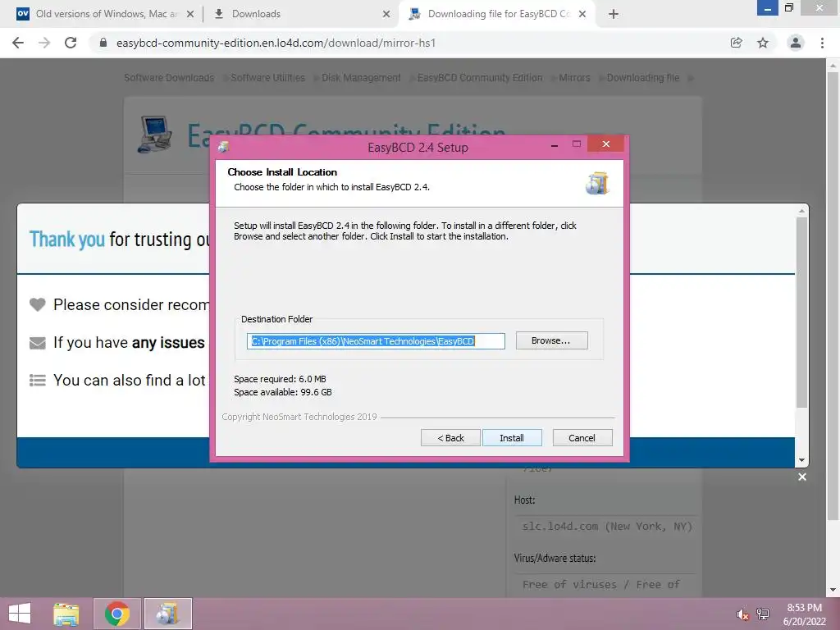Open Browse... to choose another folder

click(551, 340)
